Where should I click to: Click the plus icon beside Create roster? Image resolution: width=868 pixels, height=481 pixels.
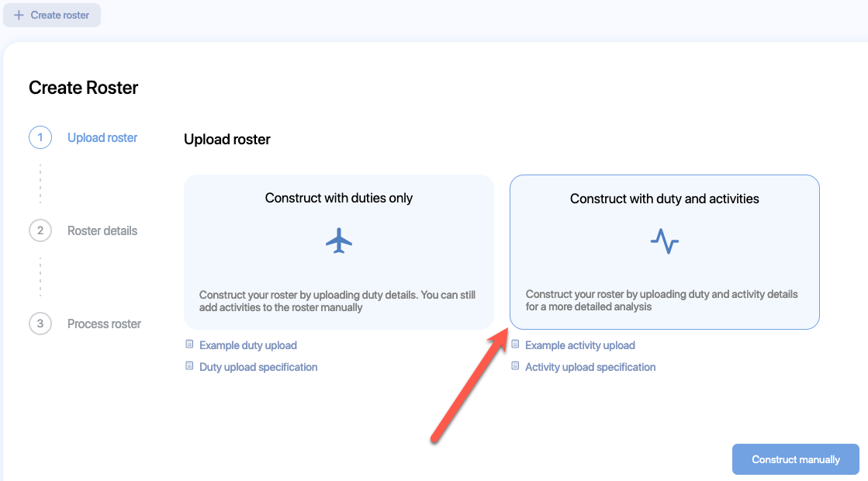(x=19, y=15)
